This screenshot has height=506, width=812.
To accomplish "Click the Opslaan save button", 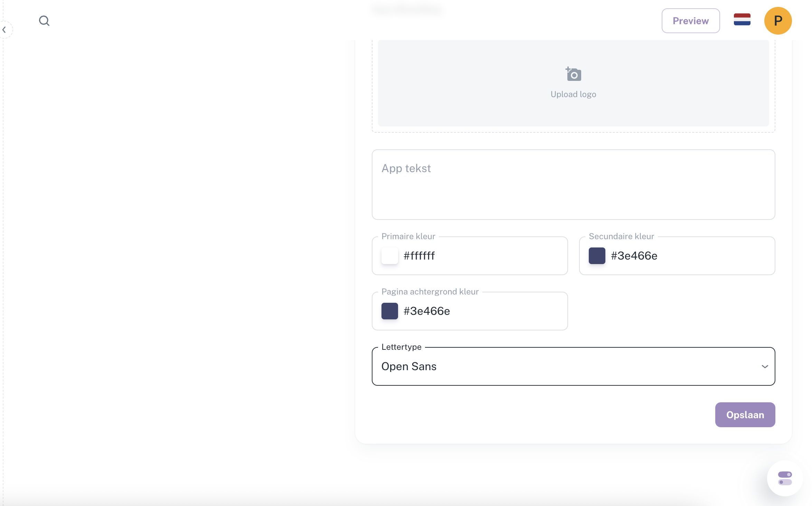I will click(x=745, y=415).
